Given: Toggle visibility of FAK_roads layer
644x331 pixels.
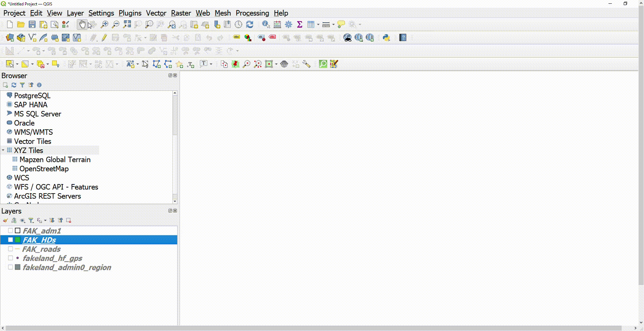Looking at the screenshot, I should click(x=10, y=249).
